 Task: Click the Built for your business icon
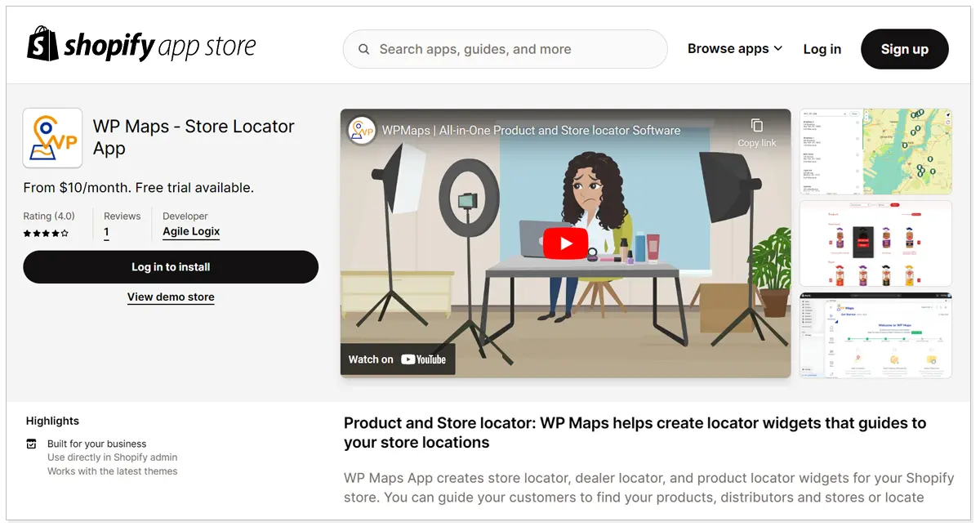pyautogui.click(x=32, y=444)
